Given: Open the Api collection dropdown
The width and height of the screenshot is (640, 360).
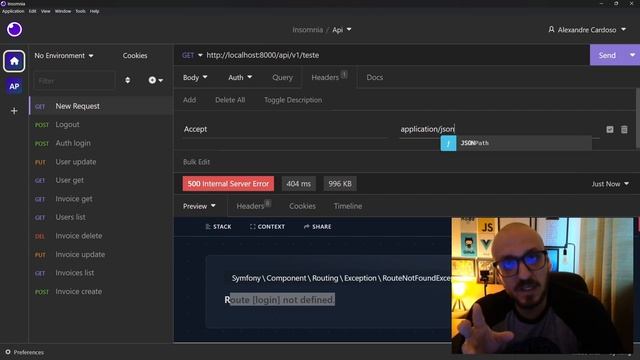Looking at the screenshot, I should (x=342, y=30).
